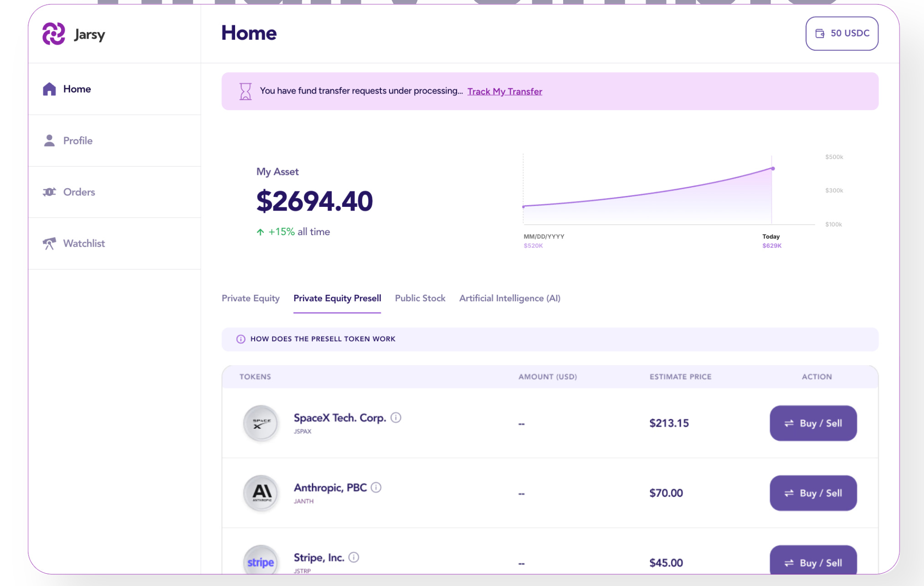Viewport: 924px width, 586px height.
Task: Follow the Track My Transfer link
Action: tap(504, 92)
